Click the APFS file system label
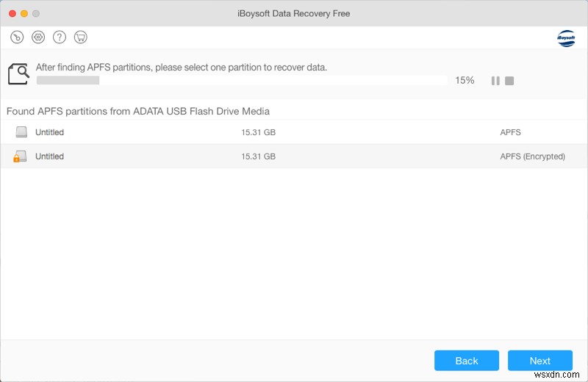 (x=510, y=132)
